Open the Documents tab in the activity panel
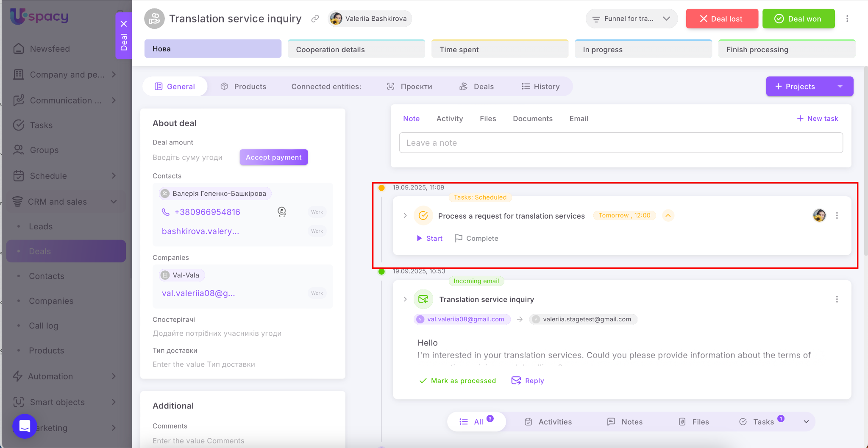 point(532,119)
